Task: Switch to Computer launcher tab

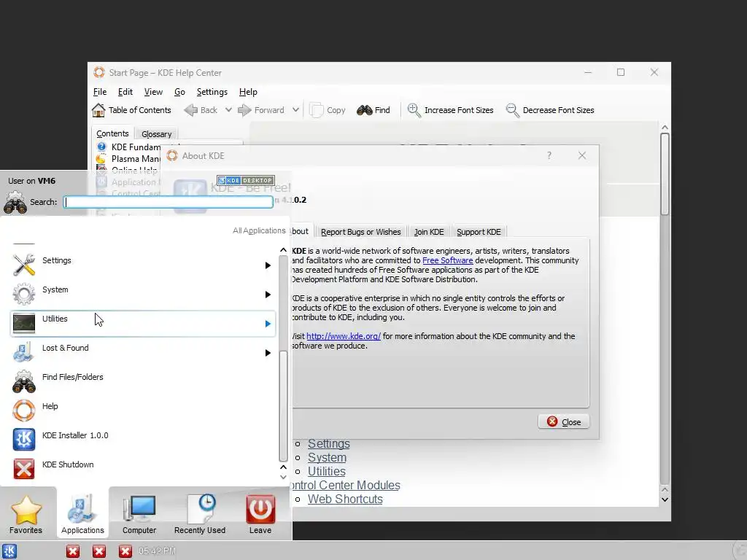Action: (139, 513)
